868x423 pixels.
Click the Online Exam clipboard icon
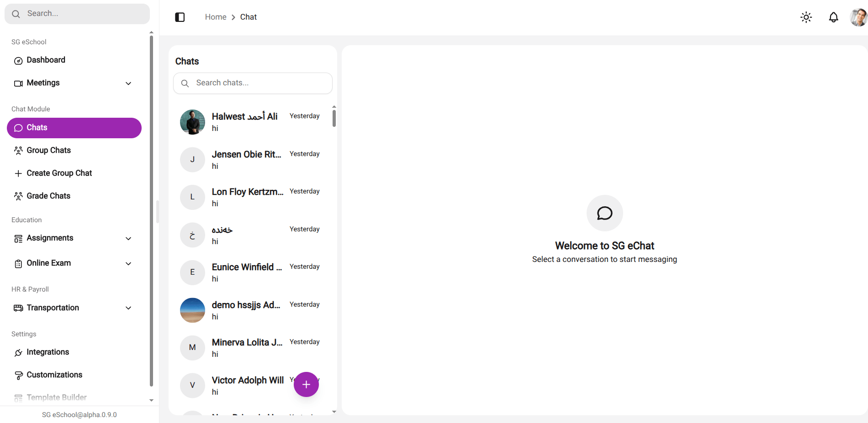[18, 264]
